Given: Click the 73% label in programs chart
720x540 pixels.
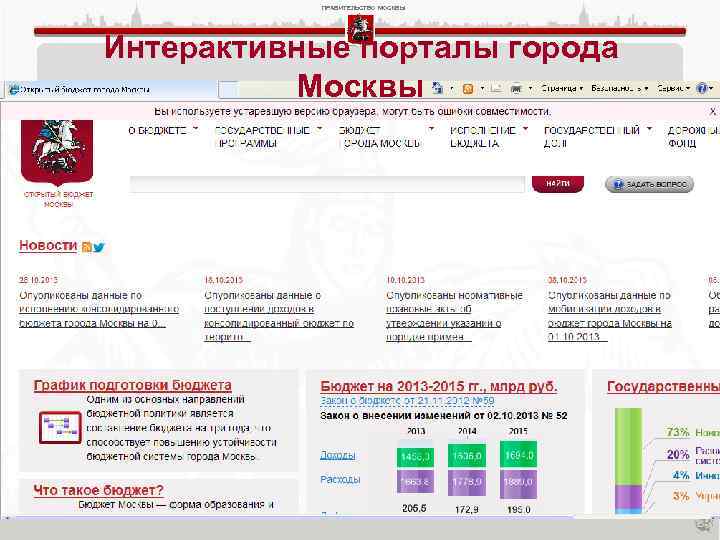Looking at the screenshot, I should pos(678,432).
